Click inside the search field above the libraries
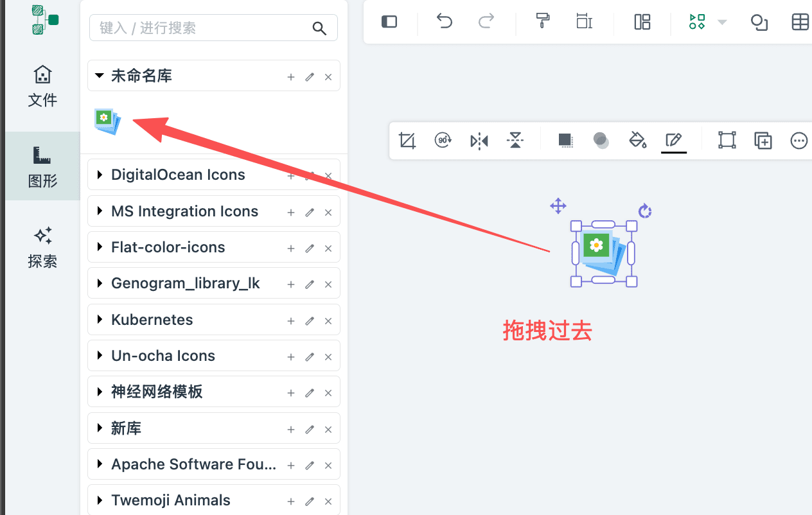812x515 pixels. tap(199, 28)
